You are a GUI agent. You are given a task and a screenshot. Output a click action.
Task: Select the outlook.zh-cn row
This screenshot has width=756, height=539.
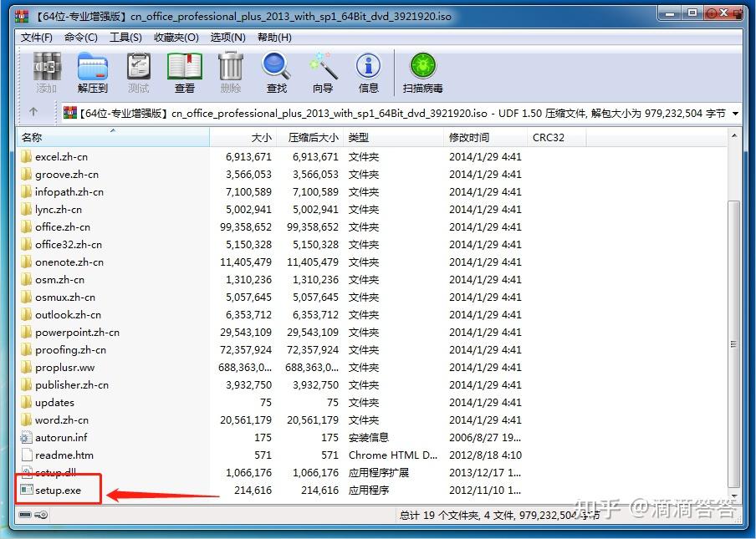(371, 314)
